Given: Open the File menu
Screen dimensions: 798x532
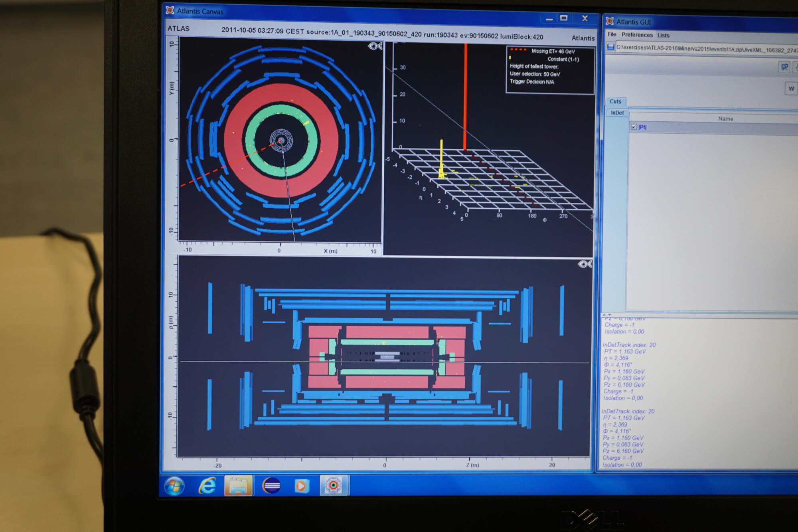Looking at the screenshot, I should click(x=612, y=34).
